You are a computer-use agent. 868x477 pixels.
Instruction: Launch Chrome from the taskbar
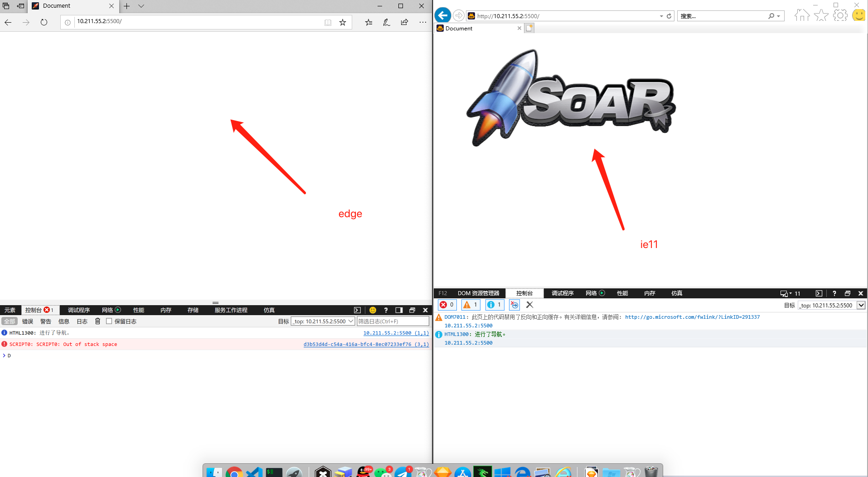point(234,472)
